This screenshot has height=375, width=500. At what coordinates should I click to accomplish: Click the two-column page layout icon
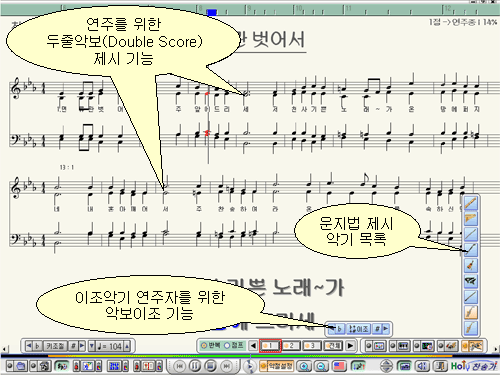point(148,366)
